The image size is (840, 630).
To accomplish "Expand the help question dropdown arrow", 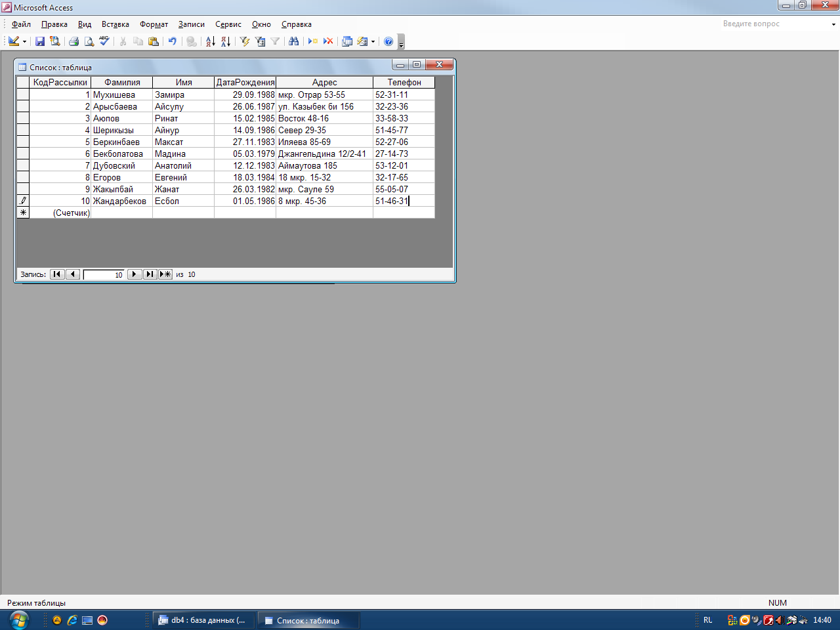I will [833, 24].
